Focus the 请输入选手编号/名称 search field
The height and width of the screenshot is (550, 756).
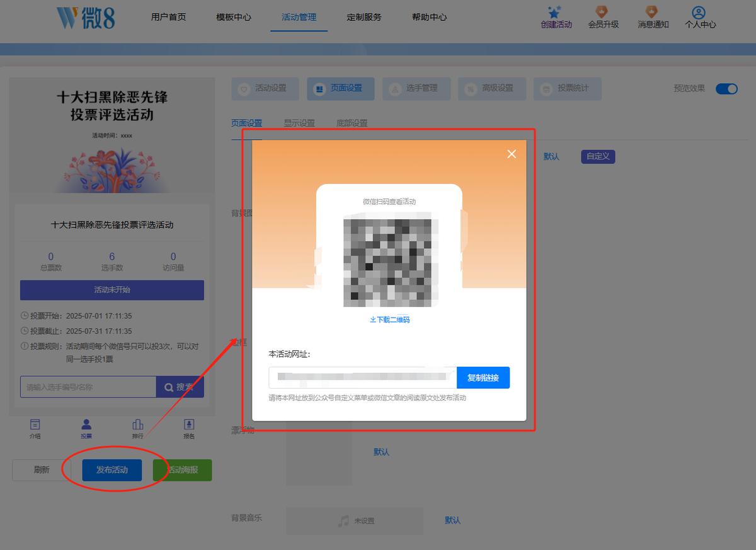pos(88,387)
